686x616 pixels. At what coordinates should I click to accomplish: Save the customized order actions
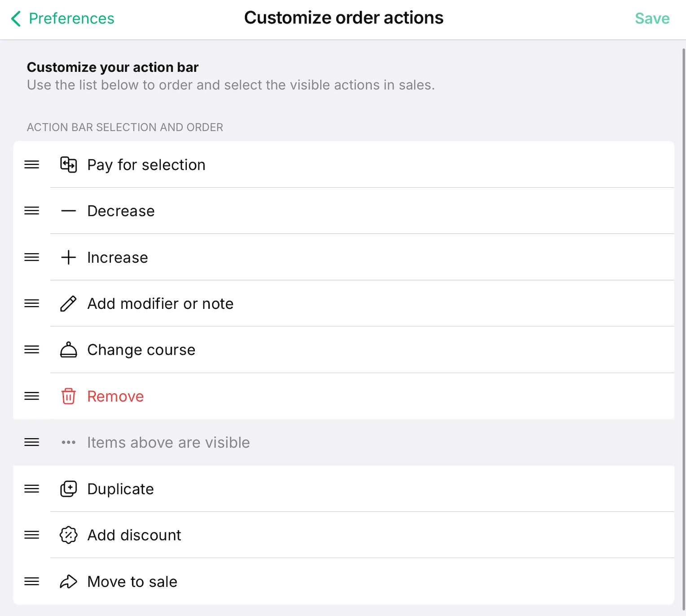tap(652, 18)
